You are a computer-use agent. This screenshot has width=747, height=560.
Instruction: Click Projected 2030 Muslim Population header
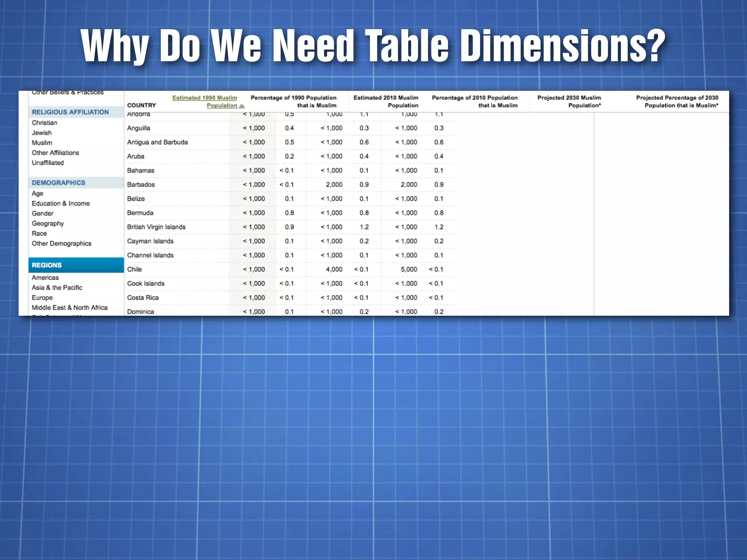tap(569, 101)
